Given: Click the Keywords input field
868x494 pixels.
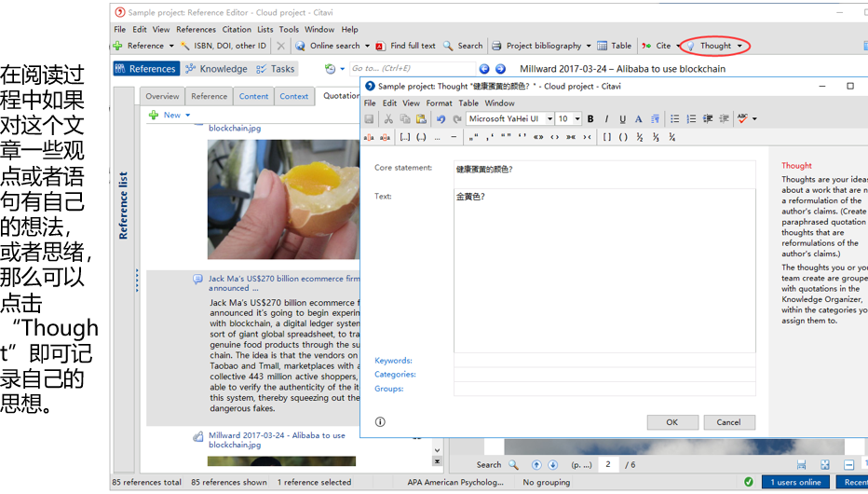Looking at the screenshot, I should click(x=604, y=361).
